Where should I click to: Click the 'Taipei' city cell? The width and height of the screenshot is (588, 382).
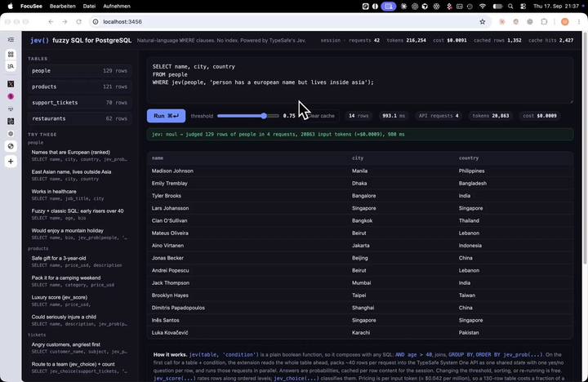coord(359,295)
